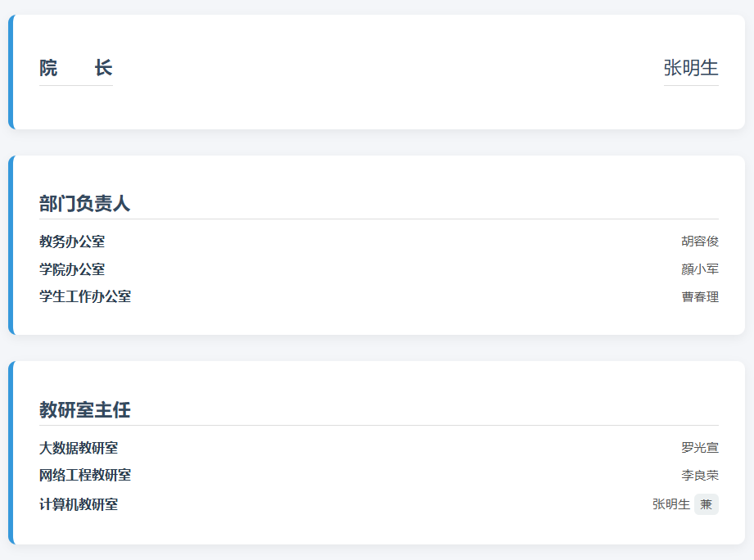Click the 部门负责人 section heading
This screenshot has height=560, width=754.
click(x=84, y=203)
